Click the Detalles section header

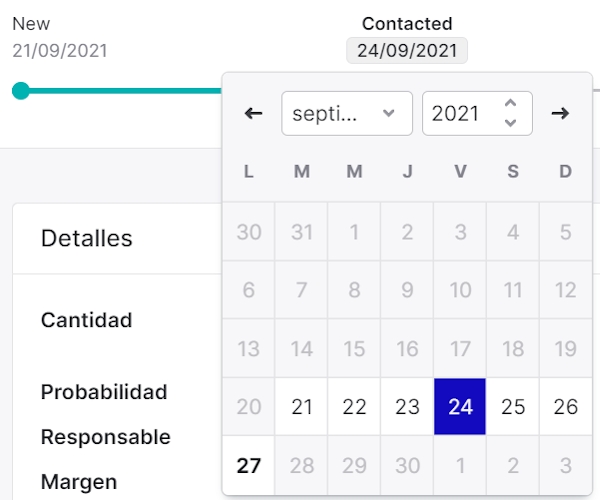coord(87,238)
